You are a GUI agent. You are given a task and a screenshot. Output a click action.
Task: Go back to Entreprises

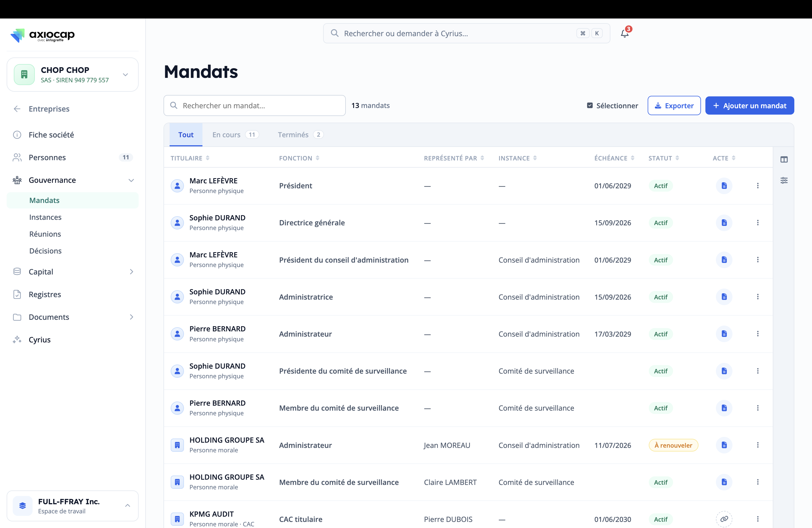[73, 109]
